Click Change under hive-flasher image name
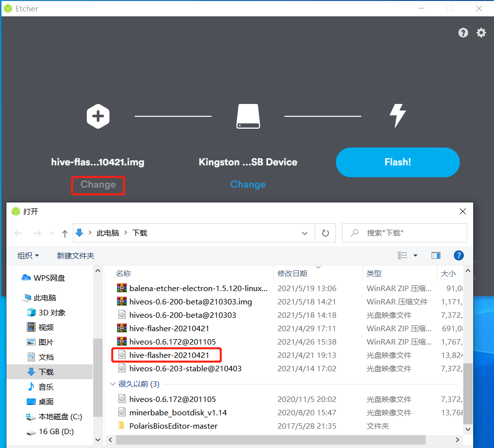This screenshot has height=448, width=494. pyautogui.click(x=98, y=185)
